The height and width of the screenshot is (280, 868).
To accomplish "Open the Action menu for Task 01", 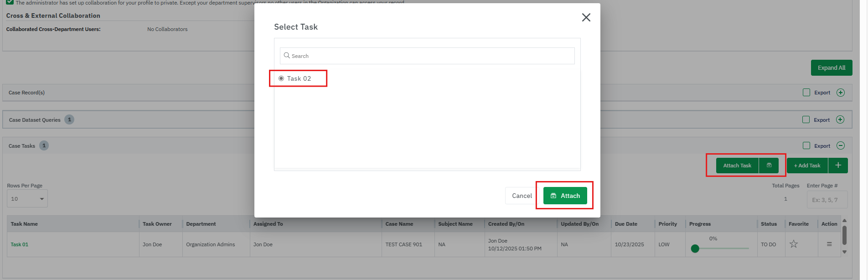I will pyautogui.click(x=829, y=244).
